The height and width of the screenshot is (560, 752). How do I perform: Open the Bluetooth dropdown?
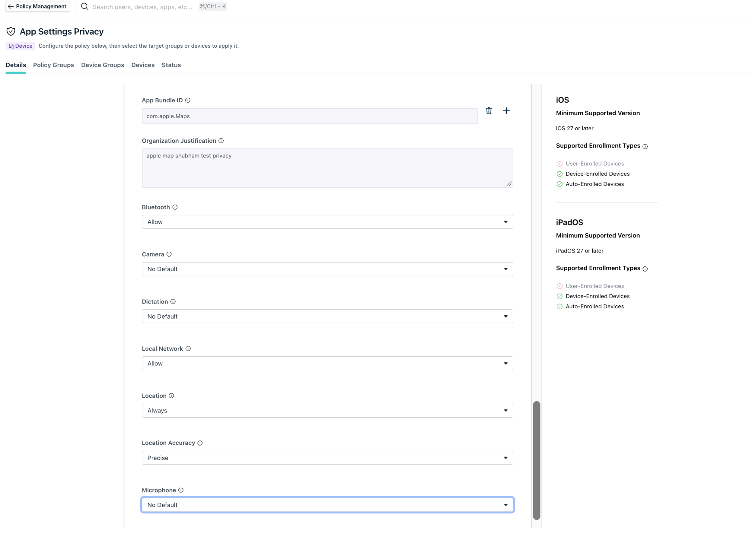pyautogui.click(x=327, y=222)
